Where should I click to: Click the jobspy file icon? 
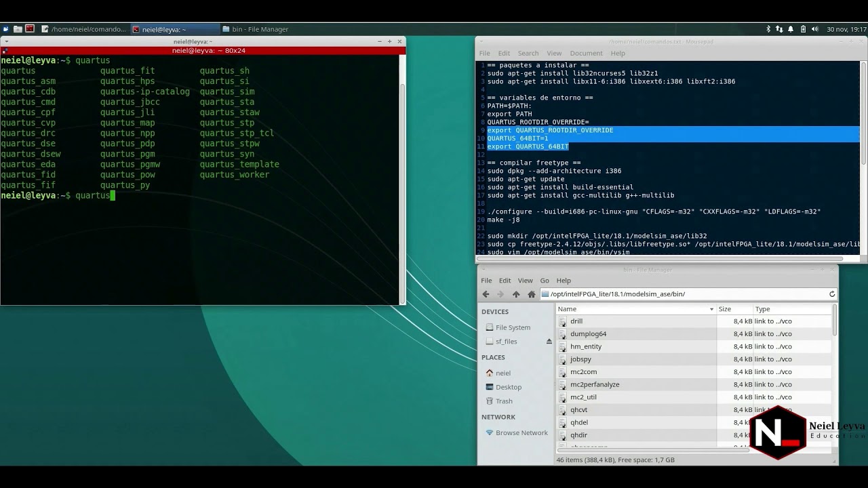pyautogui.click(x=562, y=359)
